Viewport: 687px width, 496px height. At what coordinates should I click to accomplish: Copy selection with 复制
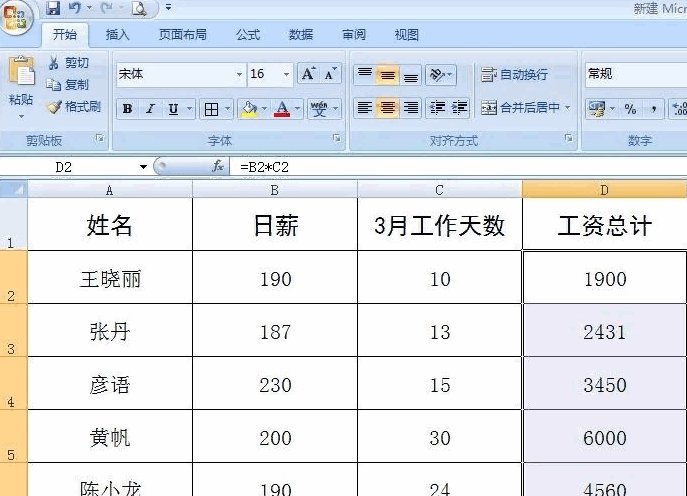(68, 85)
